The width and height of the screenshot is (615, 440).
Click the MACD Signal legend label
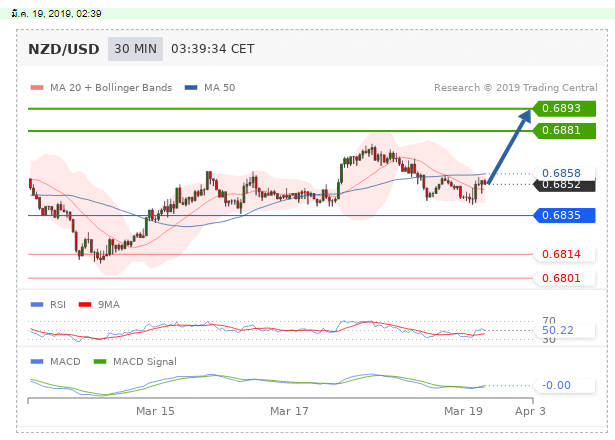[145, 362]
